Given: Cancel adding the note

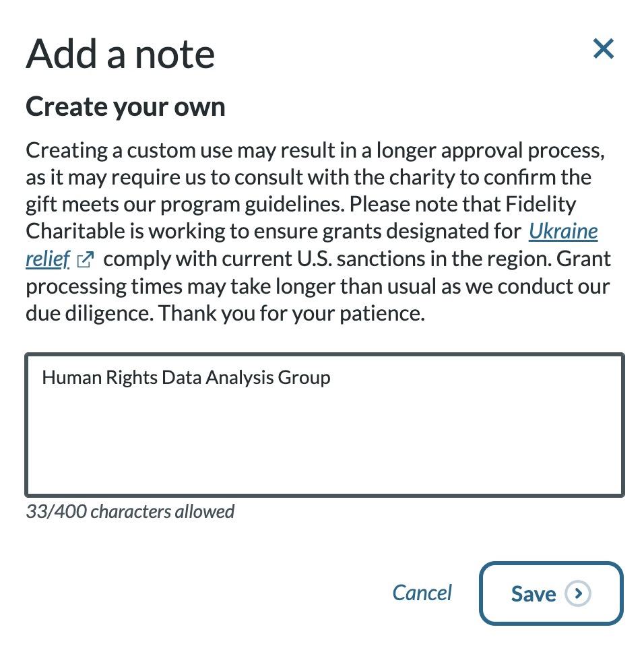Looking at the screenshot, I should (x=422, y=593).
